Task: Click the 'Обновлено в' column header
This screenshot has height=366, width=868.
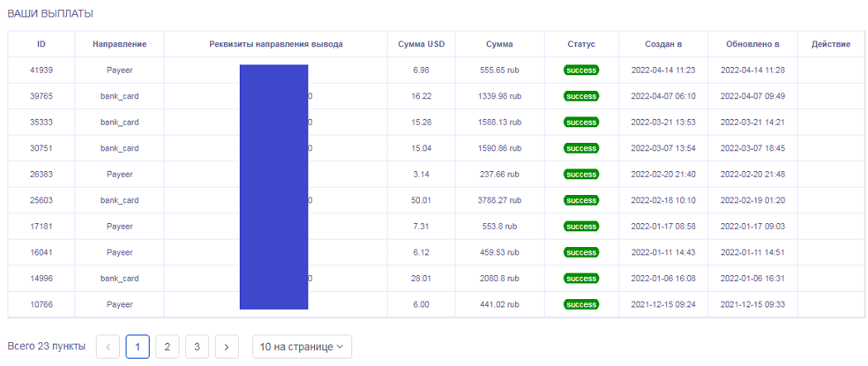Action: (752, 45)
